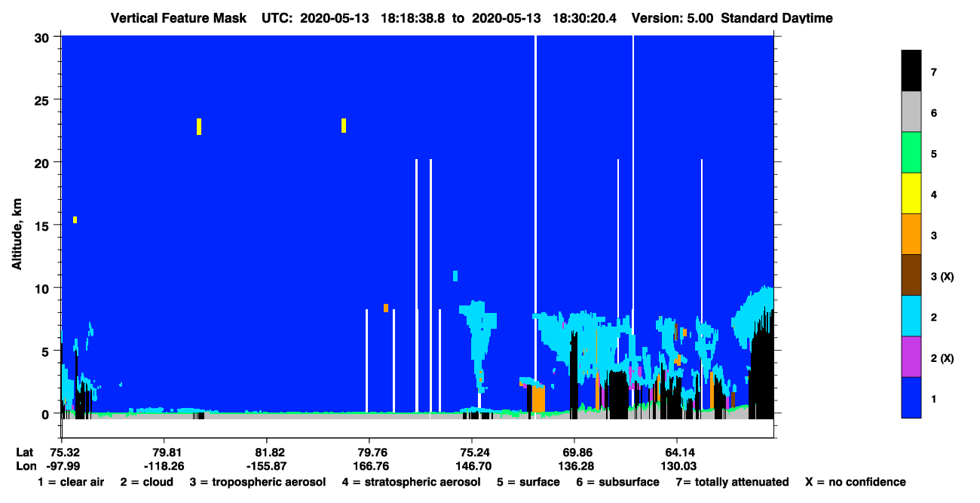Click the small orange aerosol patch near 8.5 km
Screen dimensions: 980x503
(386, 308)
